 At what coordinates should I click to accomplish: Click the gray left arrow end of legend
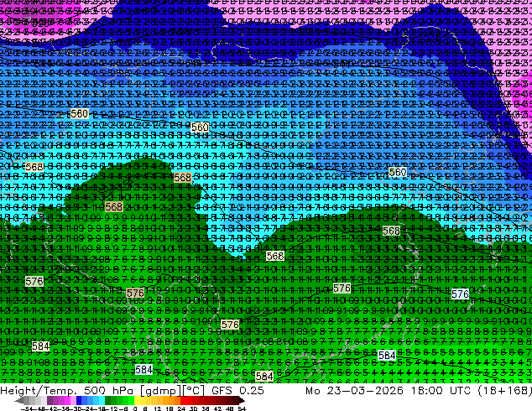click(x=19, y=400)
